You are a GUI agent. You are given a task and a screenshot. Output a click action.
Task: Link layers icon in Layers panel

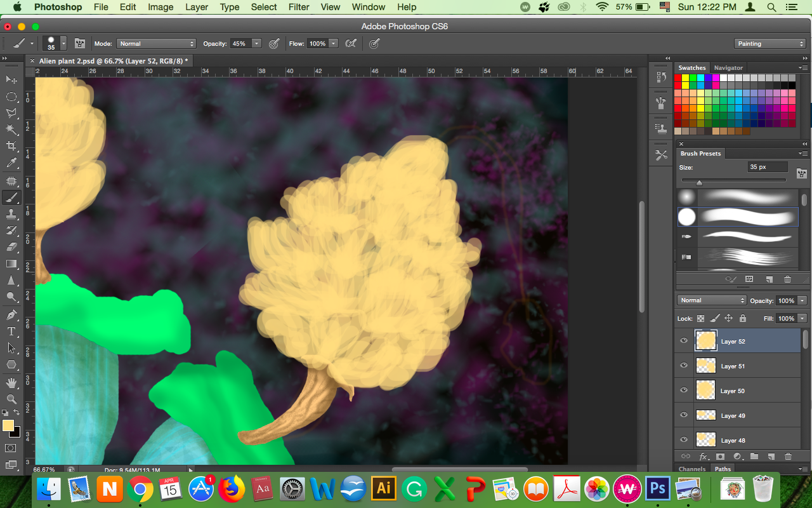[685, 456]
